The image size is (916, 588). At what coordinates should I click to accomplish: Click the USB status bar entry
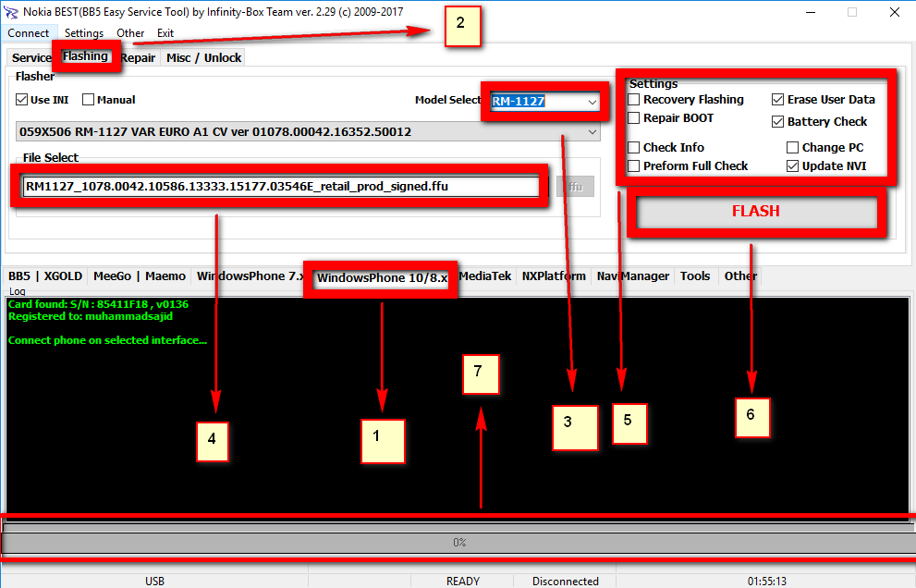(154, 581)
